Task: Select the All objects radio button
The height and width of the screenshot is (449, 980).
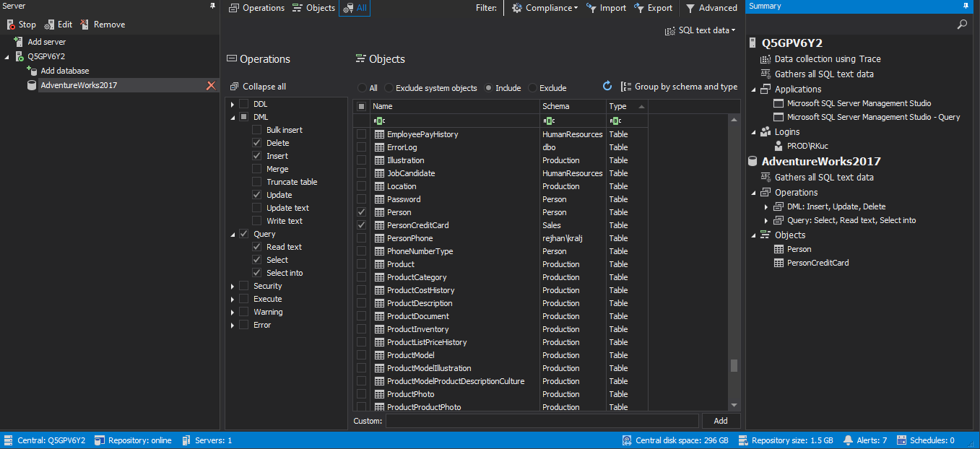Action: pos(362,88)
